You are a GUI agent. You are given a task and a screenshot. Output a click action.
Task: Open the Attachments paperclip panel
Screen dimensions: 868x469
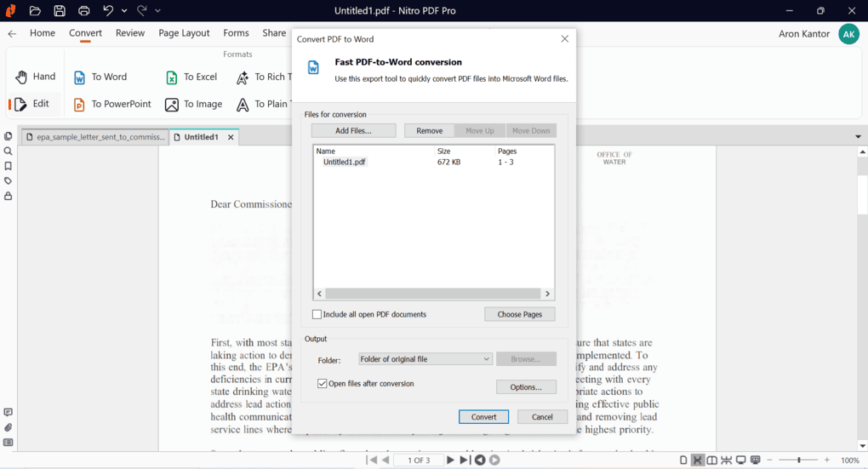point(9,427)
